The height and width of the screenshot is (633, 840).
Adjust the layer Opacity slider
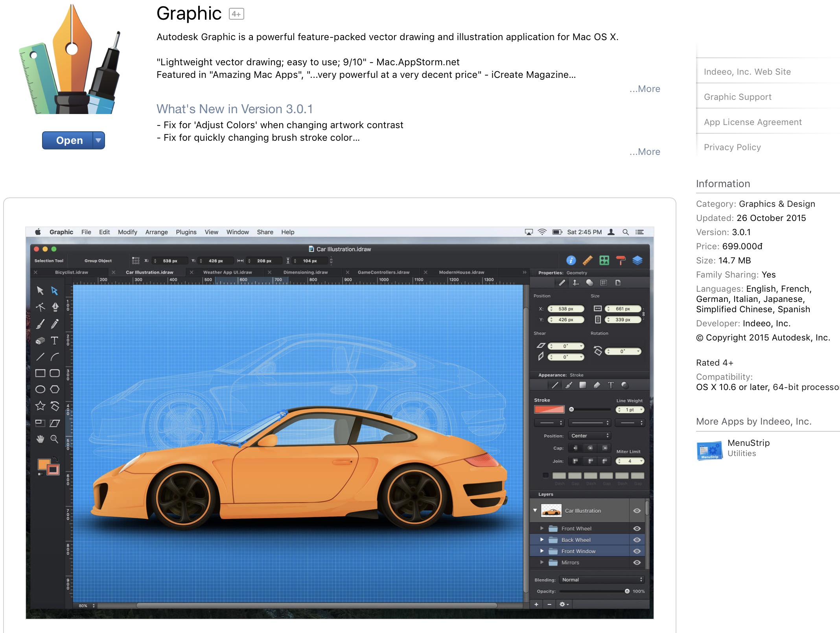pos(594,591)
